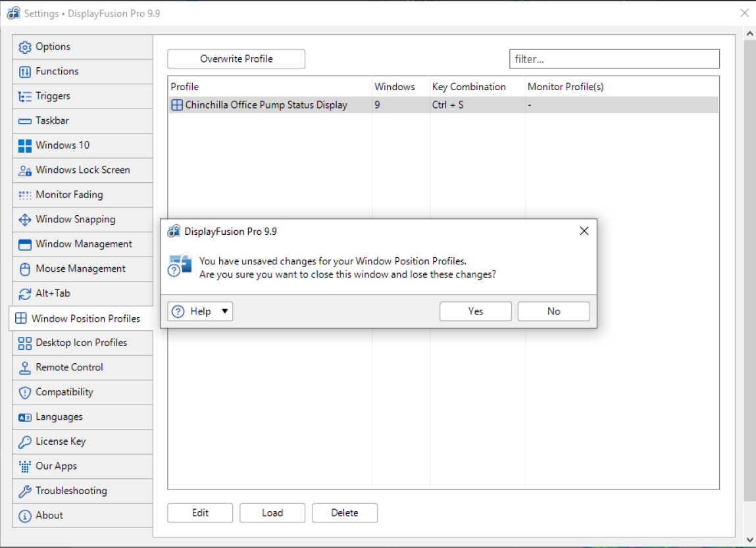Click the Troubleshooting wrench icon

25,491
